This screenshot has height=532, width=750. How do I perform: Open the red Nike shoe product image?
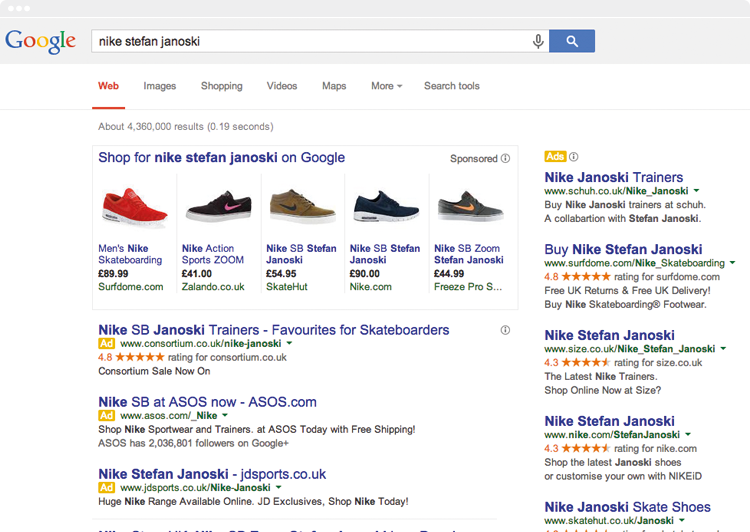135,207
